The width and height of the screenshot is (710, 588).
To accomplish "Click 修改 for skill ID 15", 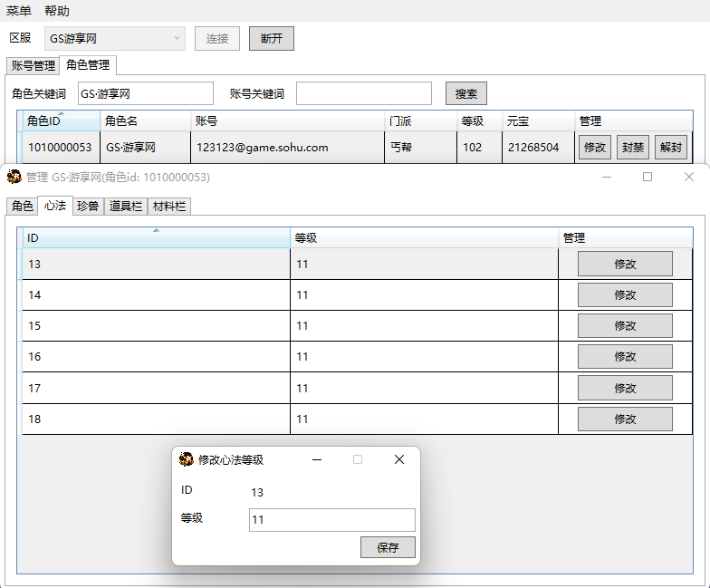I will click(625, 326).
